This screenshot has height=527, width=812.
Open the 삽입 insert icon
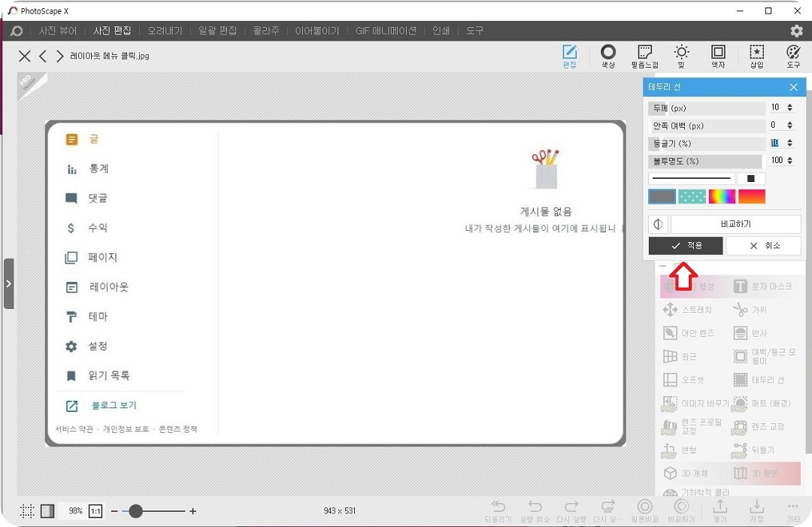[756, 56]
